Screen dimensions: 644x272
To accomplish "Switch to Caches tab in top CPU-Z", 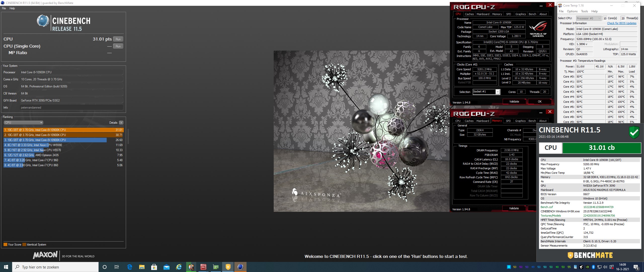I will 469,14.
